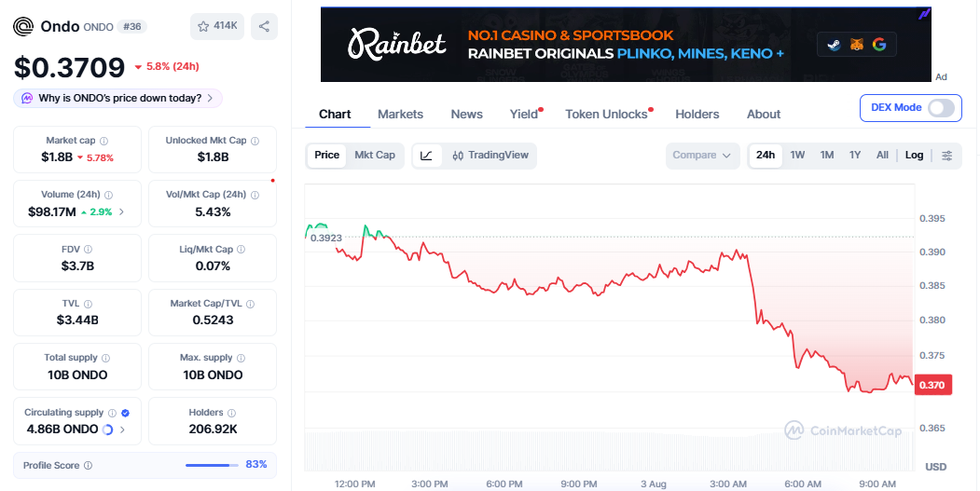Expand Circulating supply details chevron
Image resolution: width=980 pixels, height=491 pixels.
pyautogui.click(x=122, y=430)
